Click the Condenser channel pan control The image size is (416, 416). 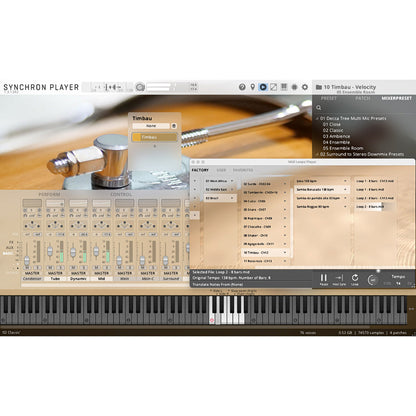(32, 225)
